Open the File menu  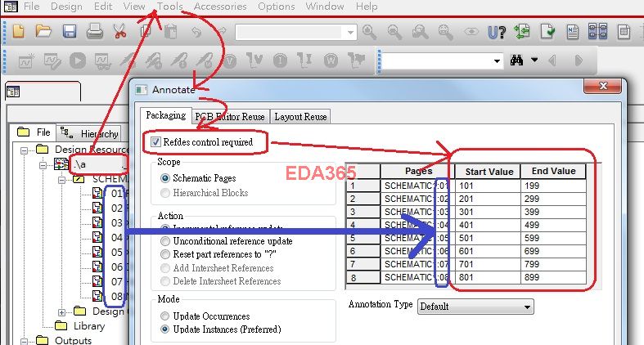[32, 7]
